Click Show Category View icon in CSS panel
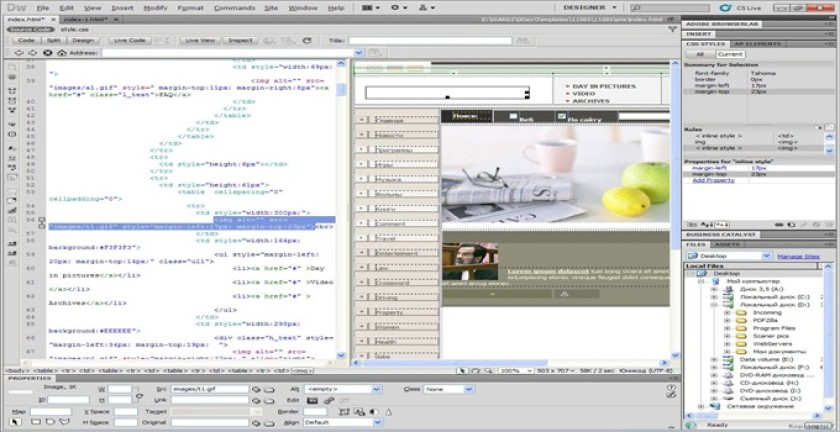The height and width of the screenshot is (432, 840). point(692,225)
